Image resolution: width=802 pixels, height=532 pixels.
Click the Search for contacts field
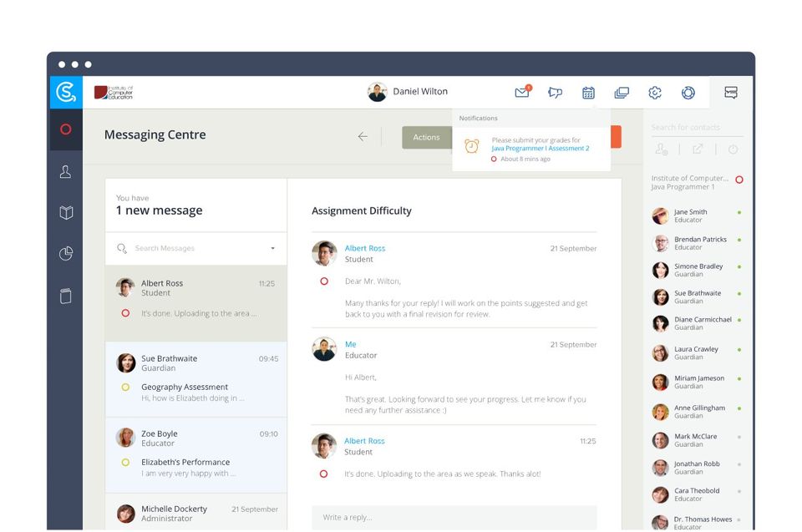coord(697,128)
